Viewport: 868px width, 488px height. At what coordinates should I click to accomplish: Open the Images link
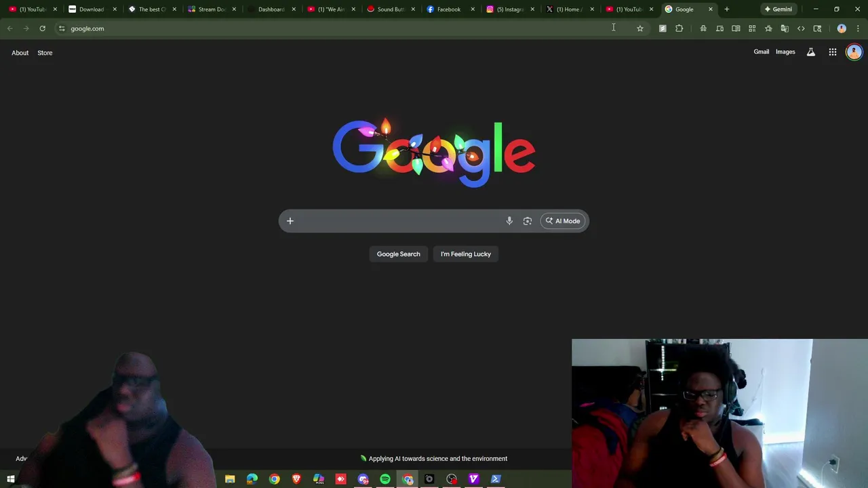click(785, 52)
